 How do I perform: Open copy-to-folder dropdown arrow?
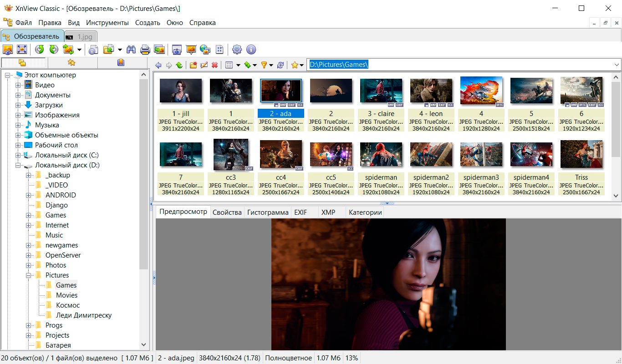(x=120, y=50)
